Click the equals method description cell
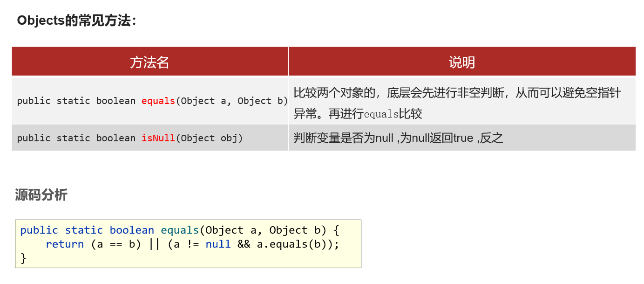Image resolution: width=644 pixels, height=284 pixels. click(x=462, y=100)
